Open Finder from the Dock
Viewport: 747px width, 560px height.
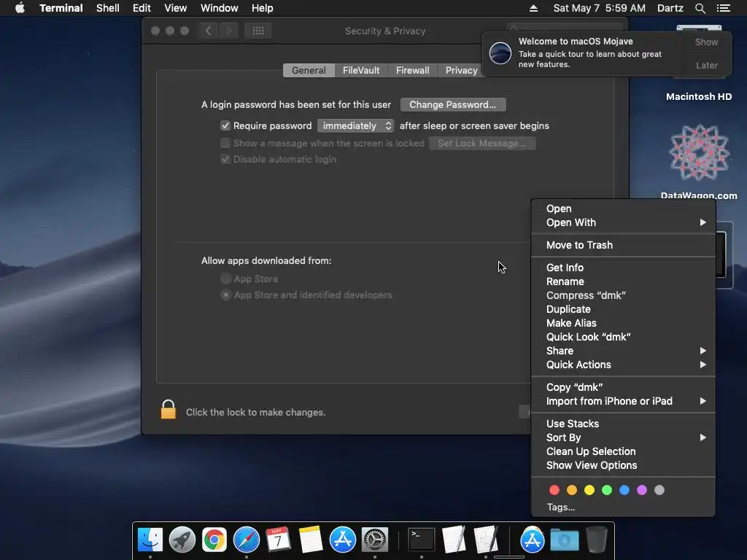[150, 540]
